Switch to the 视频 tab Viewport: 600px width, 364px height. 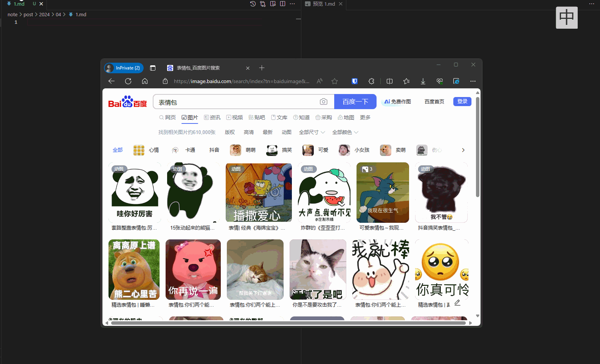coord(234,117)
